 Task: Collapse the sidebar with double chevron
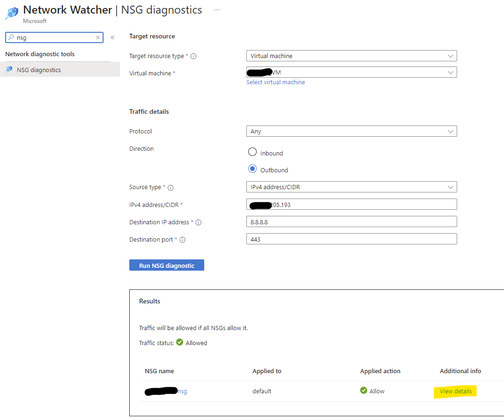112,37
